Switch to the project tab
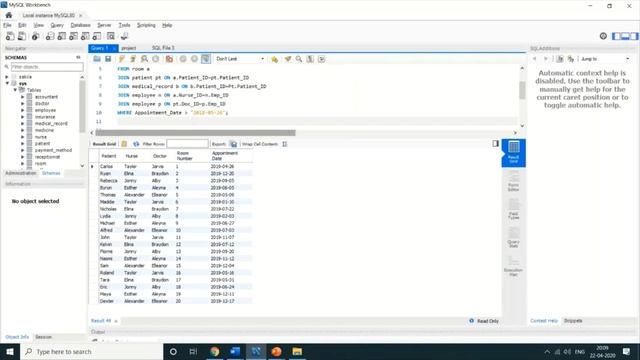This screenshot has width=640, height=360. [129, 48]
